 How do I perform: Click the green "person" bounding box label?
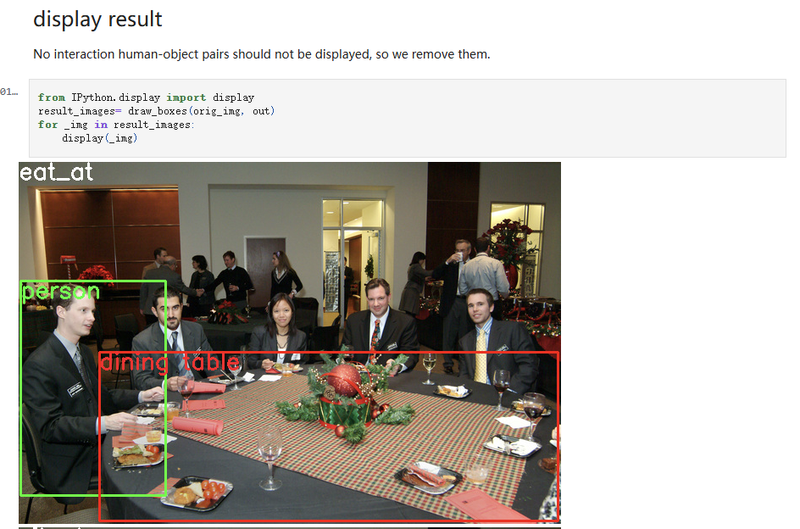coord(60,292)
